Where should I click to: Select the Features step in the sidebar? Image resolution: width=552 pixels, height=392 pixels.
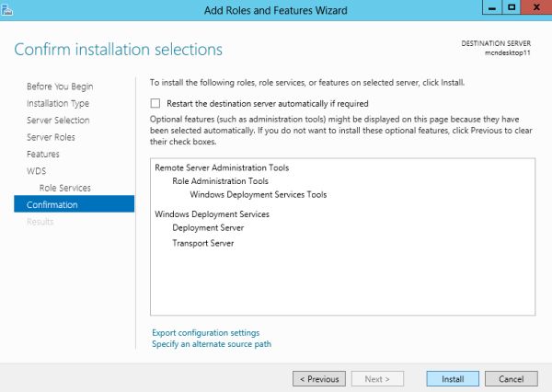click(43, 155)
